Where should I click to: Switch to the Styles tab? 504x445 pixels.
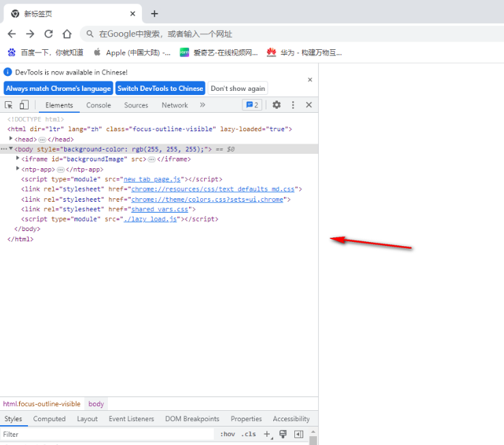(13, 419)
